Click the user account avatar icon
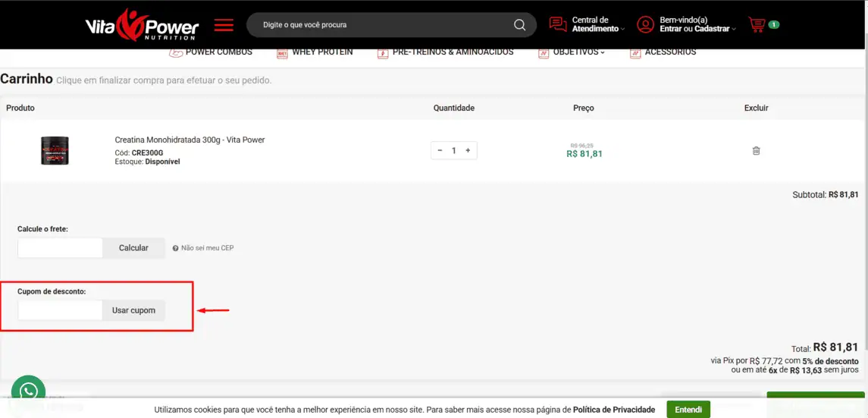868x418 pixels. click(645, 24)
